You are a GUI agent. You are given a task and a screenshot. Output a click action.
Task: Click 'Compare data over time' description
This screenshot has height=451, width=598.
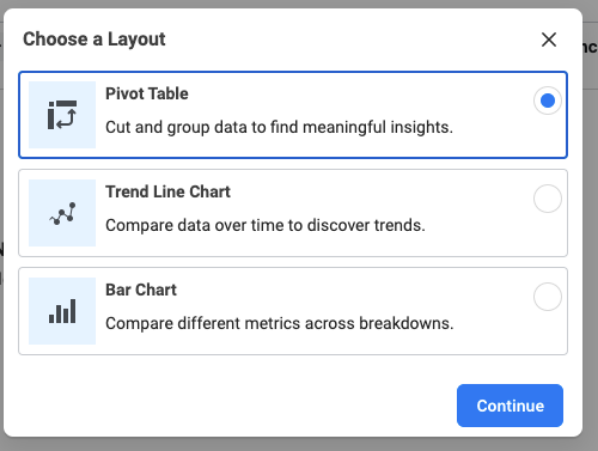pyautogui.click(x=265, y=225)
